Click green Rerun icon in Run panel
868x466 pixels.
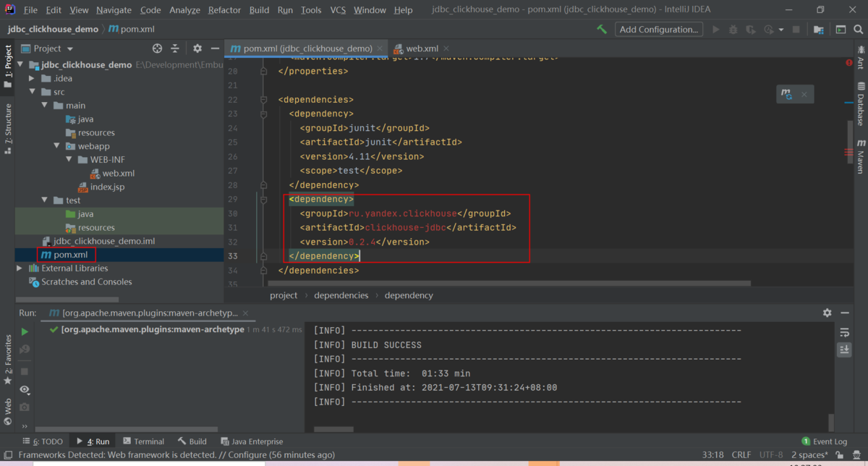[x=25, y=331]
